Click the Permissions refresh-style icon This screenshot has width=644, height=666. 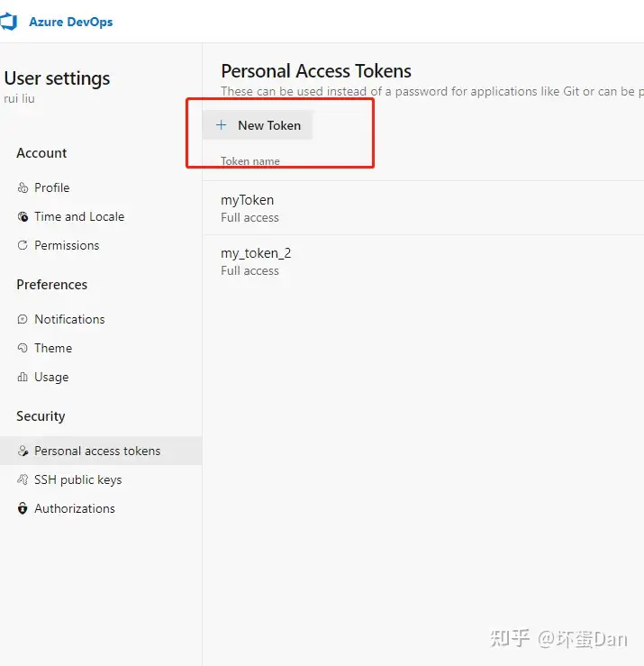tap(23, 245)
